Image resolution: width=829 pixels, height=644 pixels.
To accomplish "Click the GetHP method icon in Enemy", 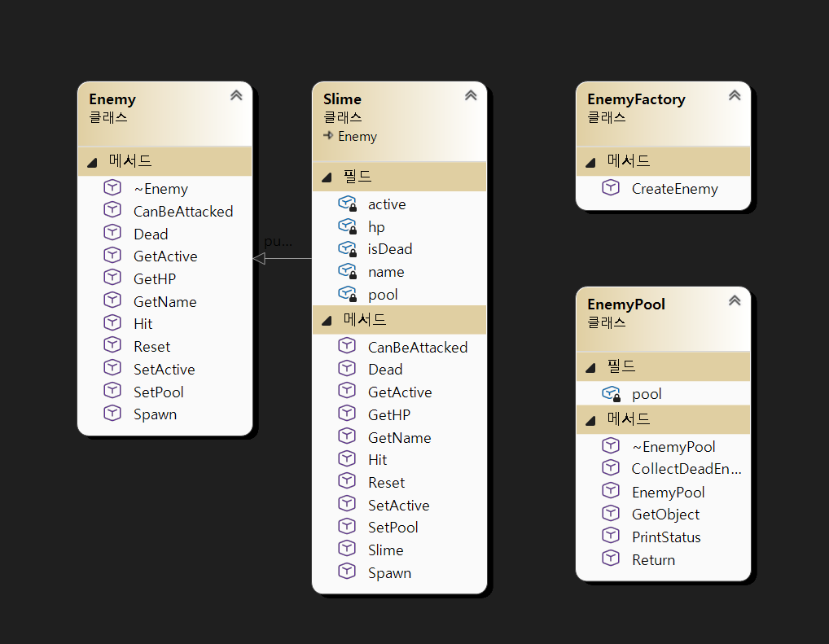I will point(112,278).
